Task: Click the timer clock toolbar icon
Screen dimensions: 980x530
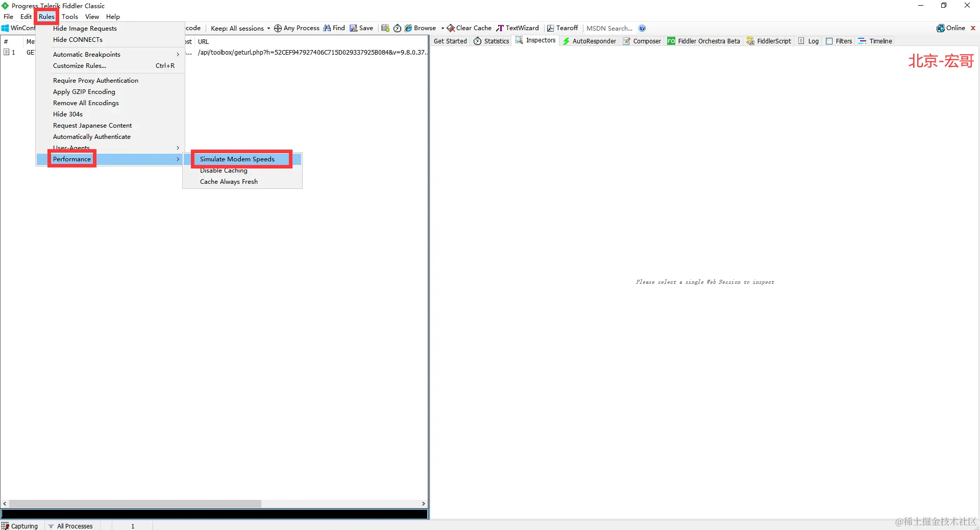Action: [397, 28]
